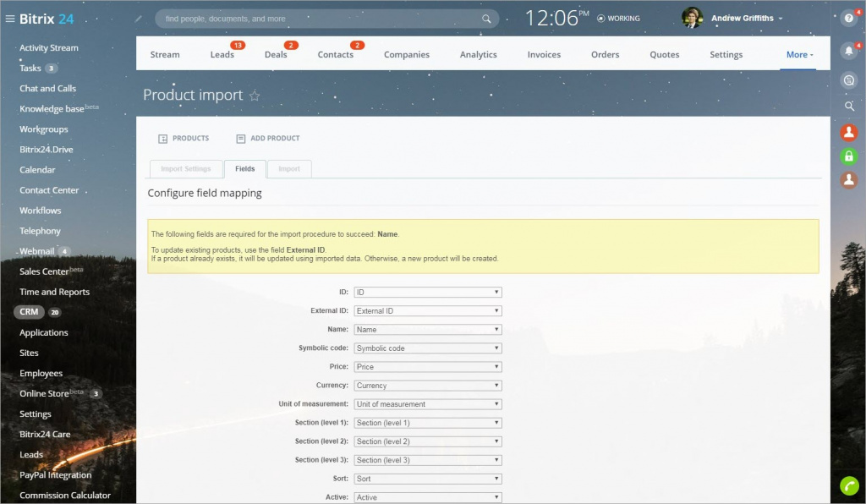Open the notifications bell icon

coord(849,51)
